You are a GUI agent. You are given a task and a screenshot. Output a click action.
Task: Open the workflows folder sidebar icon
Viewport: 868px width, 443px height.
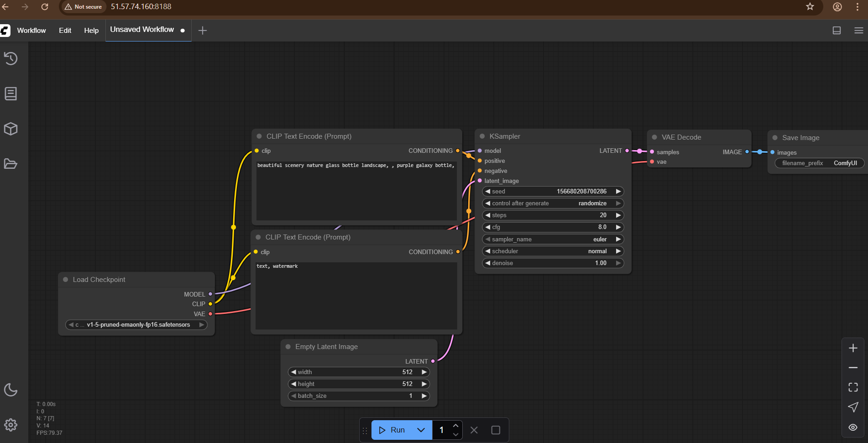[x=11, y=164]
